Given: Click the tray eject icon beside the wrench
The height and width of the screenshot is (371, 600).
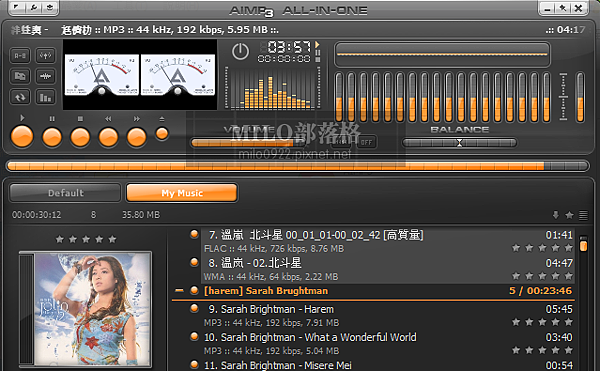Looking at the screenshot, I should pyautogui.click(x=50, y=7).
